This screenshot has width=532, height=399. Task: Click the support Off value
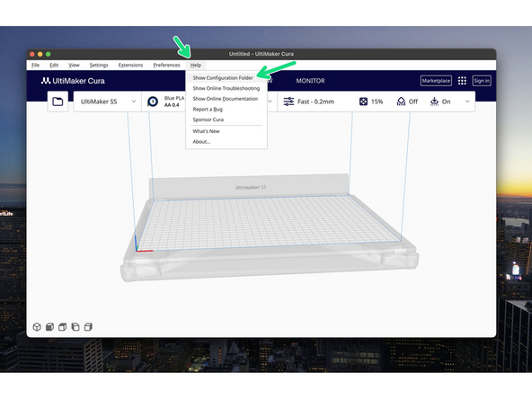click(x=413, y=102)
